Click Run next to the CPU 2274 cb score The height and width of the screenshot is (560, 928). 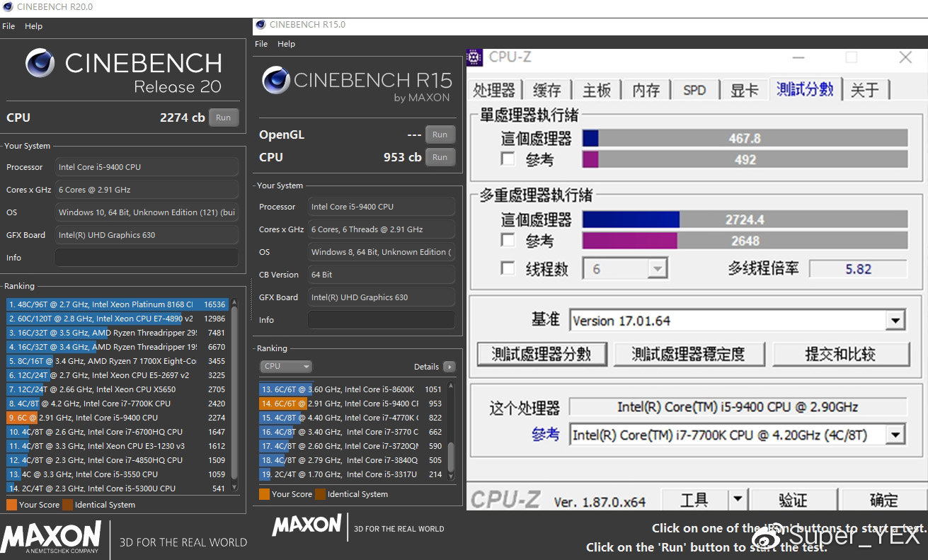224,118
